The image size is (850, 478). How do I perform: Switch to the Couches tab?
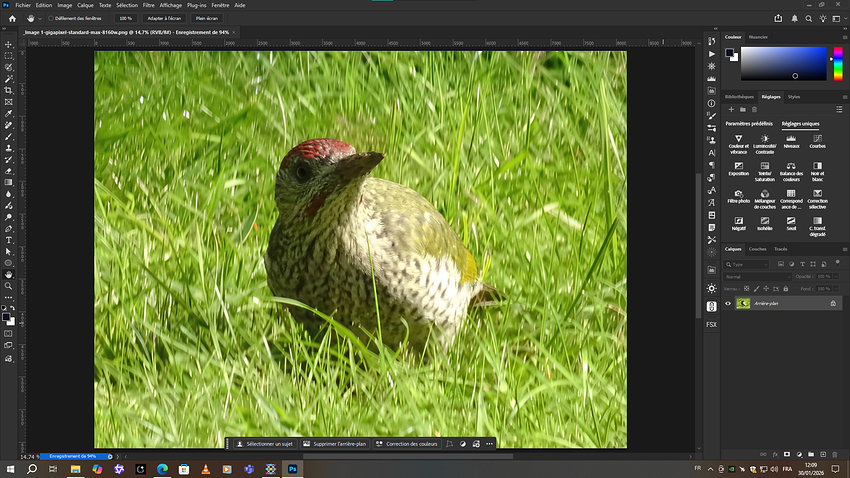(758, 249)
